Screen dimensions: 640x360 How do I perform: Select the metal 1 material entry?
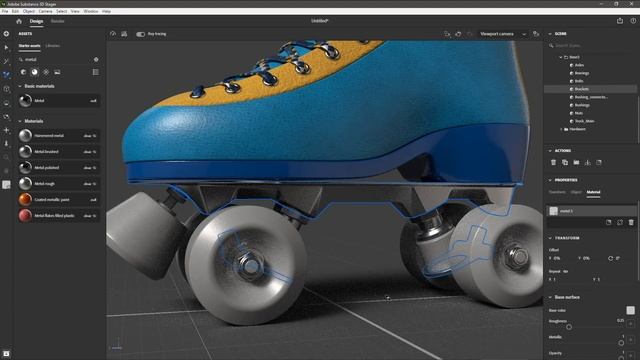[591, 211]
